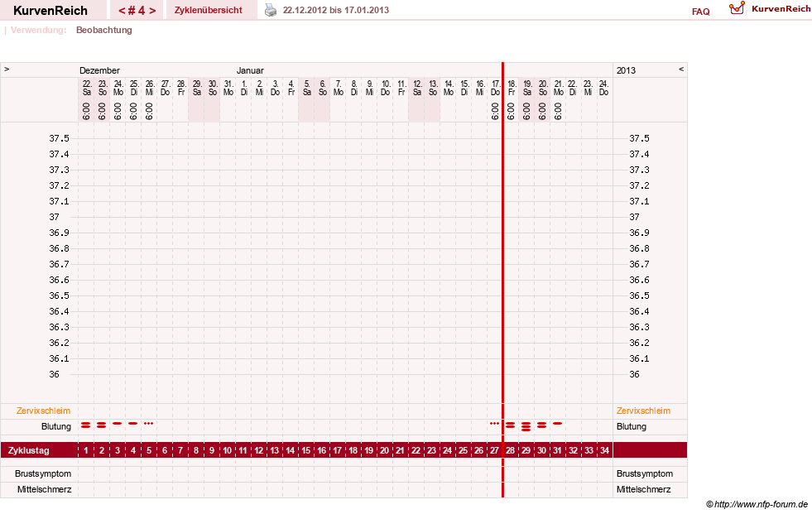Click the left Blutung row label
Screen dimensions: 812x514
[56, 426]
